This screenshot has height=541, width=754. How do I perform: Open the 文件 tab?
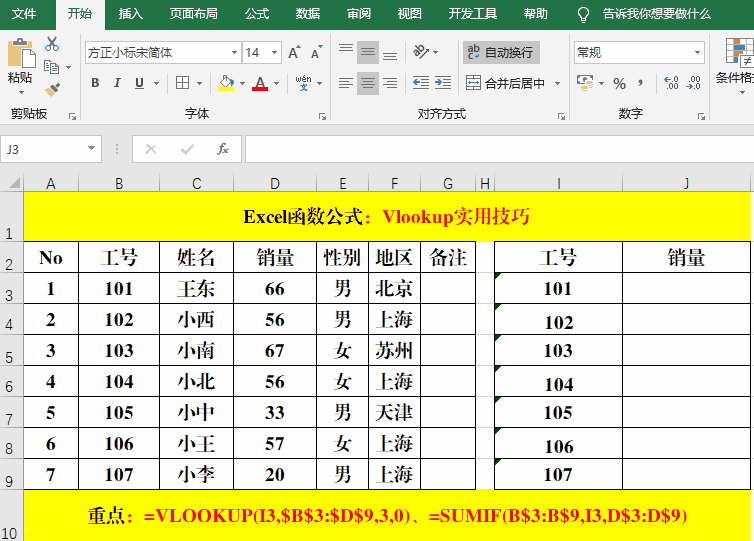[24, 14]
